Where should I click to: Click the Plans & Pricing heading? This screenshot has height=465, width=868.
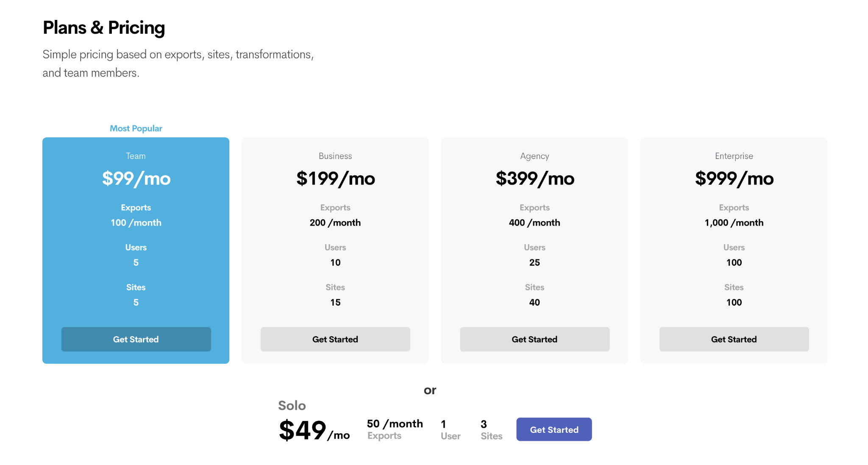tap(104, 28)
